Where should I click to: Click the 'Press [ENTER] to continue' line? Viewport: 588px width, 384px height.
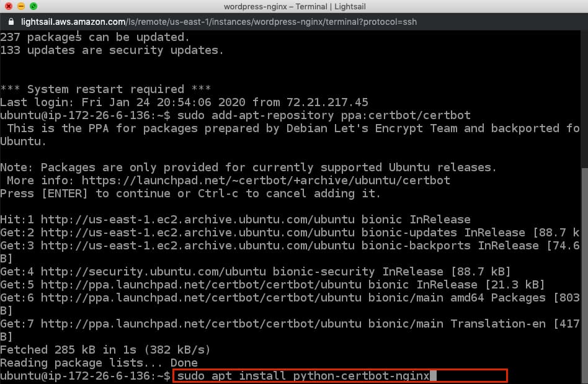[x=190, y=194]
